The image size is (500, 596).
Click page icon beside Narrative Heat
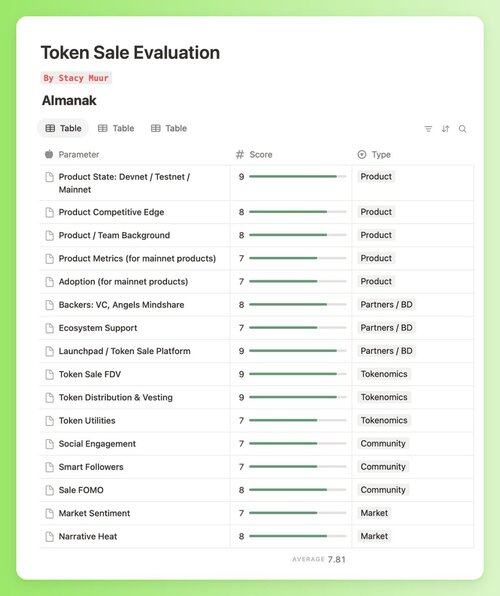click(x=49, y=536)
